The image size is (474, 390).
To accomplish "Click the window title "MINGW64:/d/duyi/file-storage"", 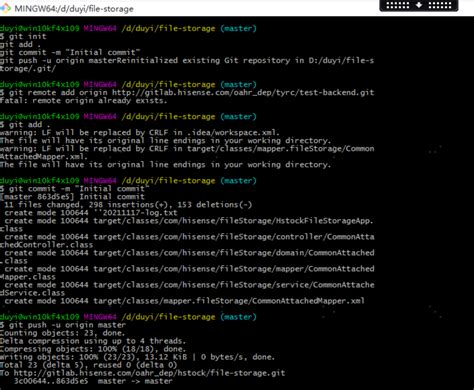I will pyautogui.click(x=74, y=9).
